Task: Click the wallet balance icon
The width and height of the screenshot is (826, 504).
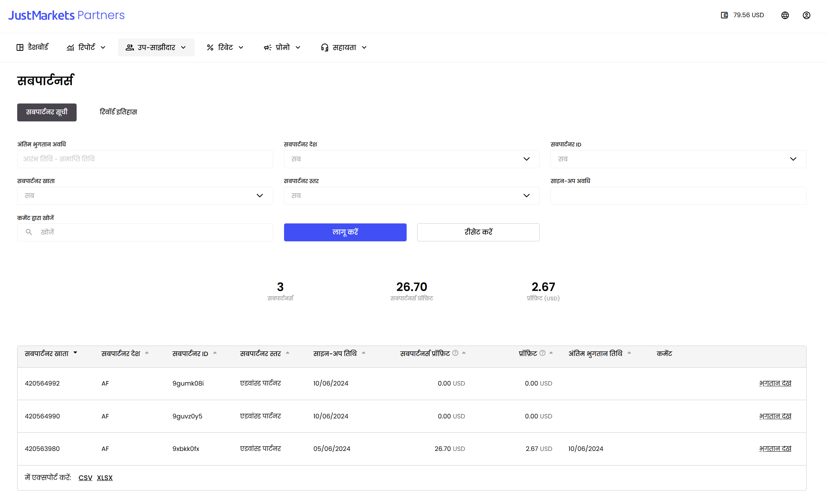Action: tap(724, 15)
